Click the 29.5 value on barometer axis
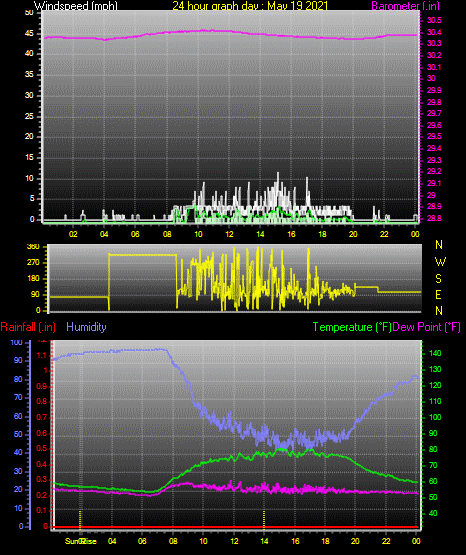 click(434, 136)
